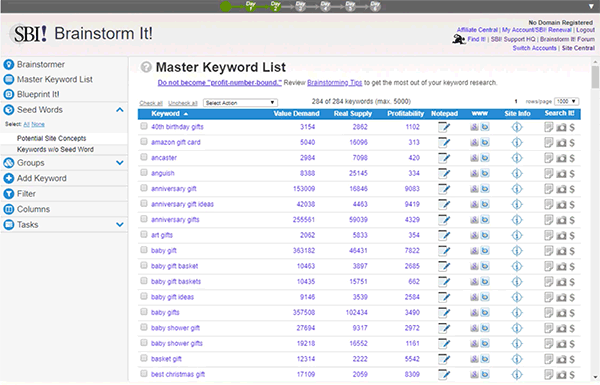Screen dimensions: 600x385
Task: Expand the Tasks section chevron
Action: (x=120, y=225)
